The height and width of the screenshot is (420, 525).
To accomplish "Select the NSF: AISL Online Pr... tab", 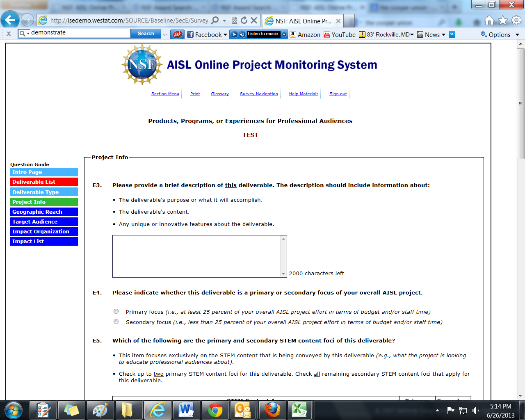I will 303,21.
